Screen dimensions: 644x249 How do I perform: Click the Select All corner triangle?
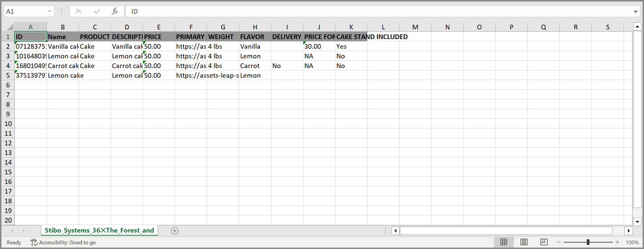pyautogui.click(x=8, y=27)
